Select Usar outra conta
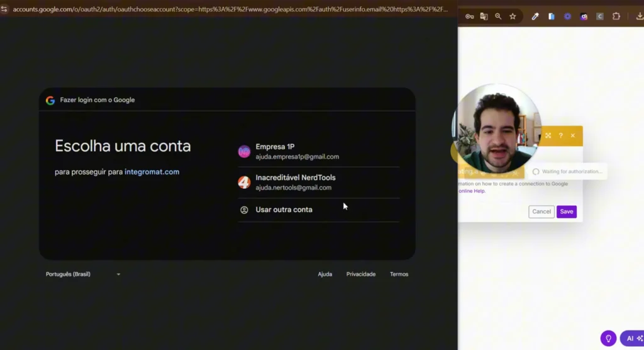 pyautogui.click(x=319, y=210)
